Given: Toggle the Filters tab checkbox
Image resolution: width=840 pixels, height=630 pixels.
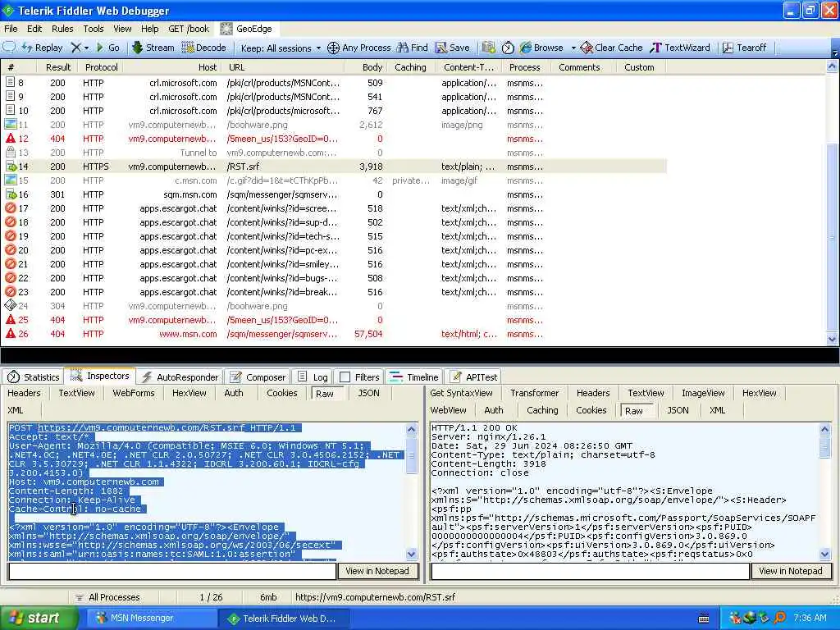Looking at the screenshot, I should click(x=345, y=377).
